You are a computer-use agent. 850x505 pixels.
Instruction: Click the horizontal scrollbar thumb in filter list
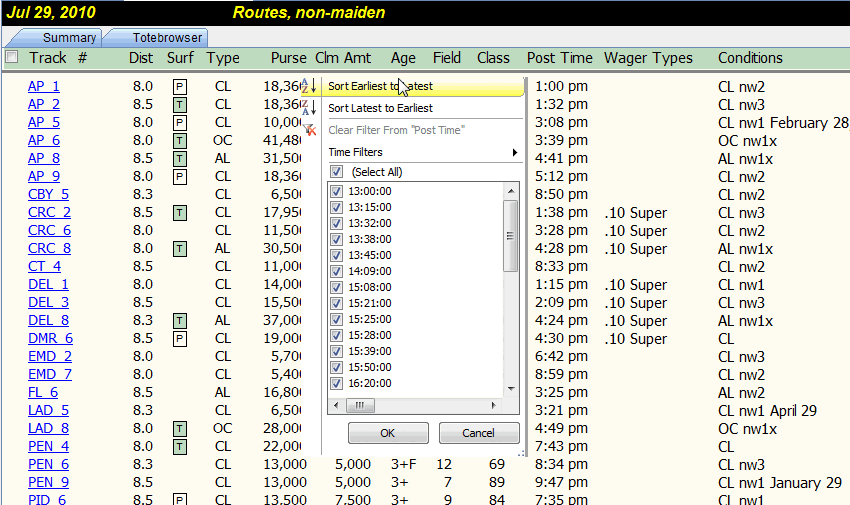click(x=359, y=405)
